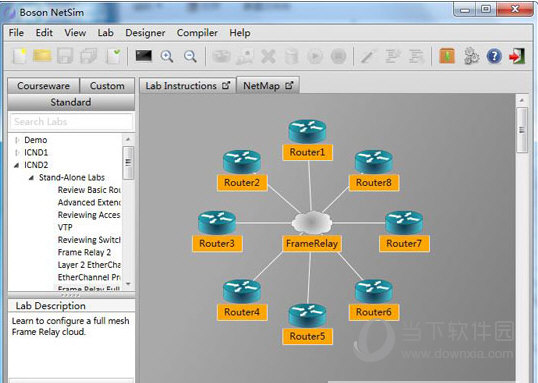Select the VTP lab

click(65, 227)
